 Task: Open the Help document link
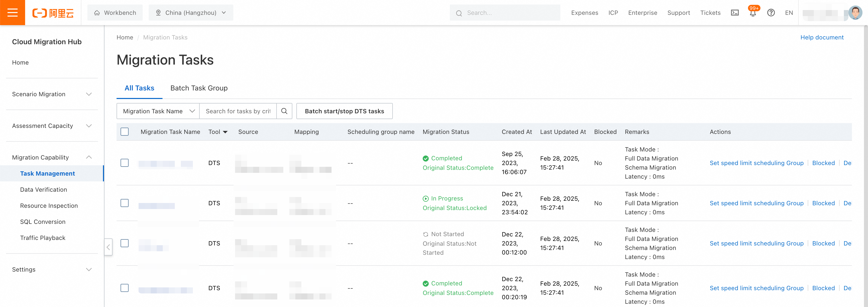pos(822,37)
